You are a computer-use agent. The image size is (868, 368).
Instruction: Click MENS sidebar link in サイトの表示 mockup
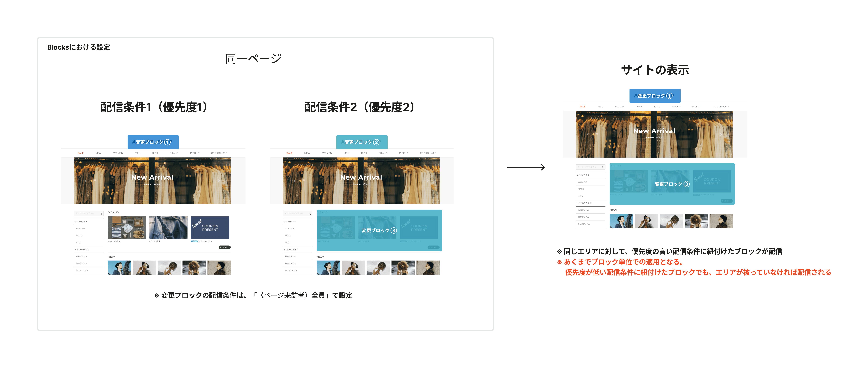(581, 190)
